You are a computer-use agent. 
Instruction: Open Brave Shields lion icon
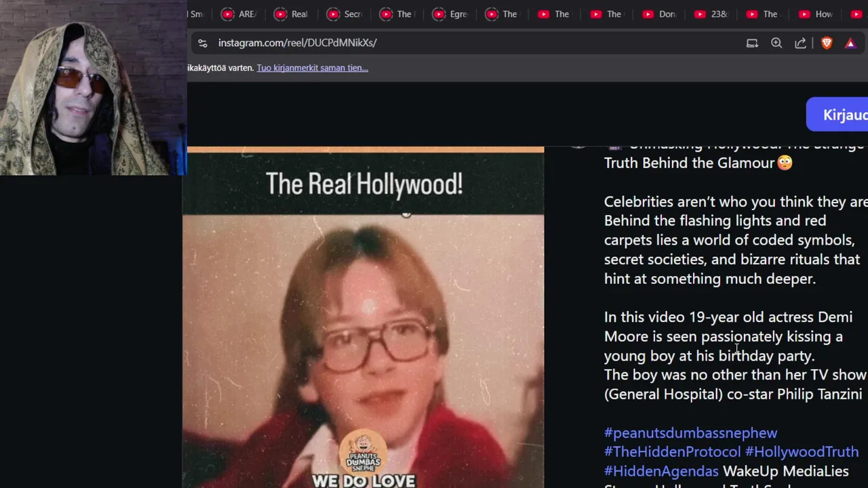click(x=827, y=43)
